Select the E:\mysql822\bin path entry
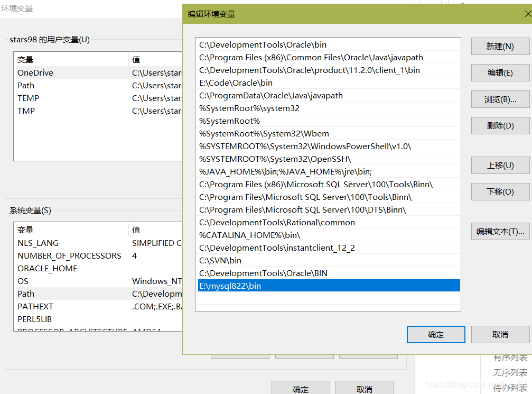 click(328, 286)
